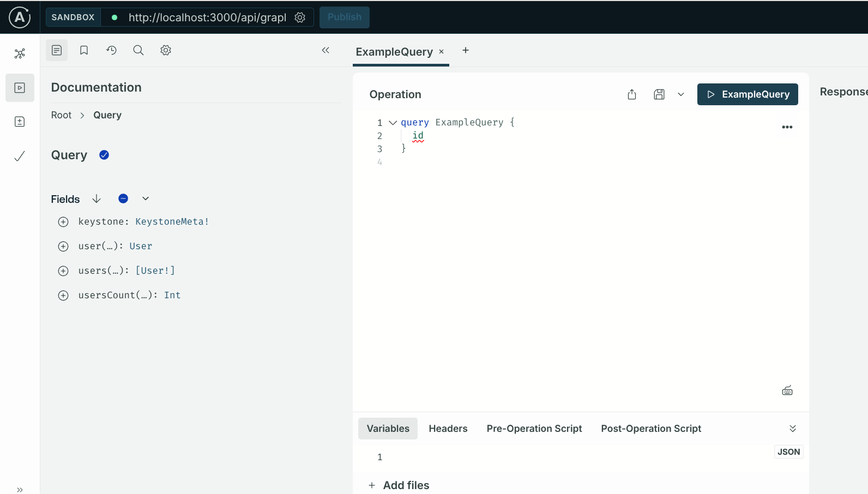
Task: Open the Pre-Operation Script tab
Action: click(x=534, y=429)
